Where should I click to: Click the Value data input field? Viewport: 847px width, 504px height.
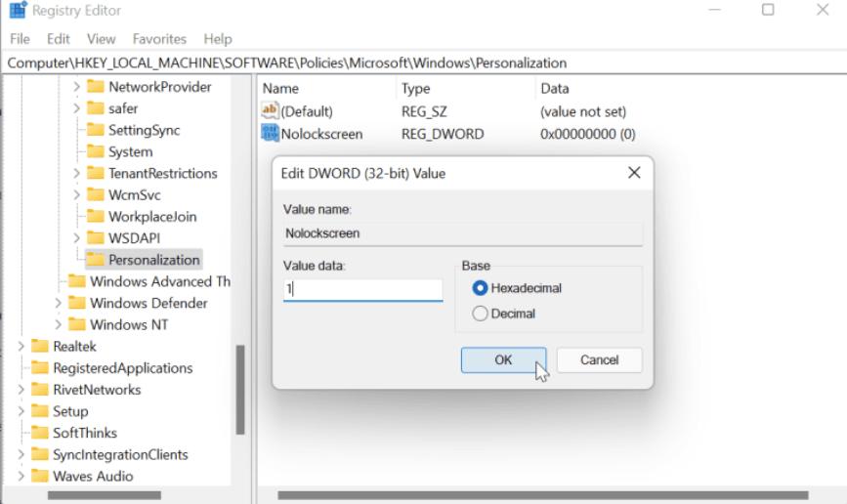click(362, 289)
